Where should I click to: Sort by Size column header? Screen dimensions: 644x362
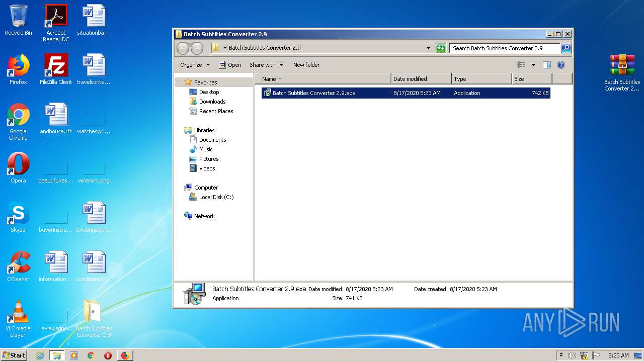click(x=532, y=79)
